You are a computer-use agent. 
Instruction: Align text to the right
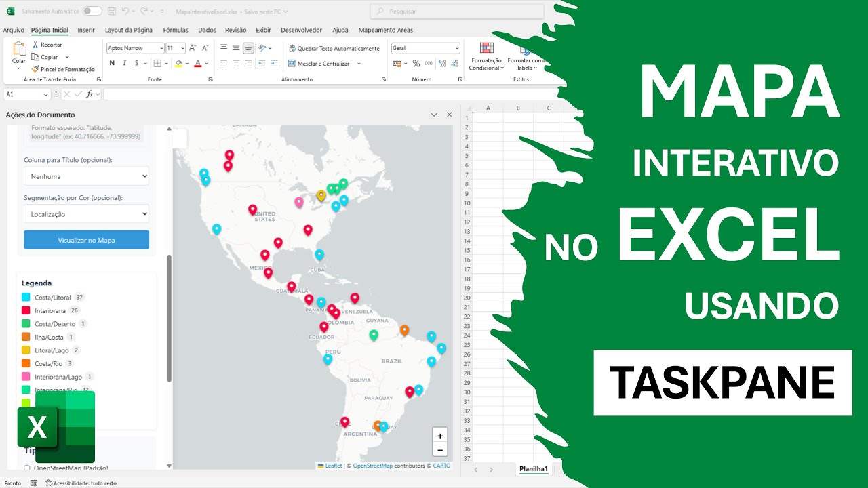(x=248, y=63)
